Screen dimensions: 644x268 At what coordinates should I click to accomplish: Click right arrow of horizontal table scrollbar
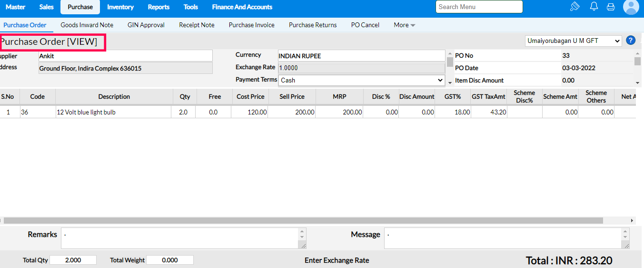632,221
